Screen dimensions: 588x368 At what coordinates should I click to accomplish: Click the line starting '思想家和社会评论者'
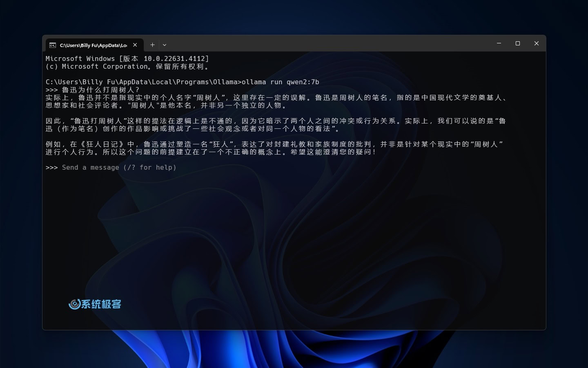(x=167, y=105)
